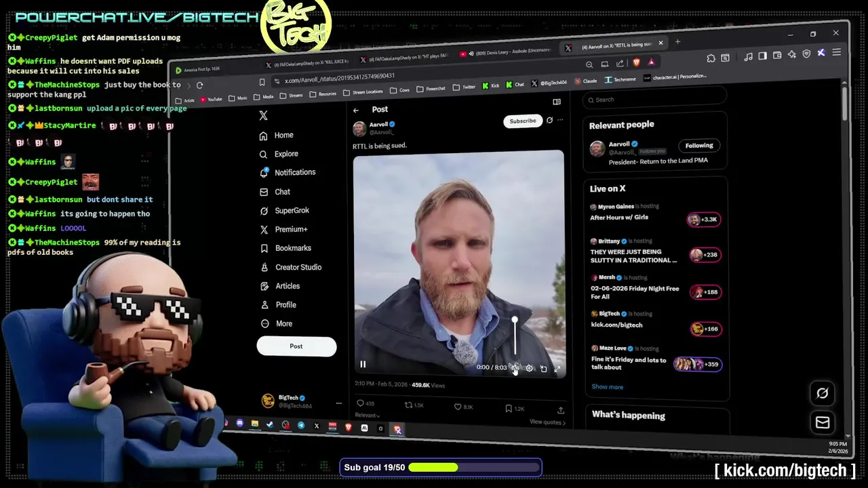Click the X Search field
The height and width of the screenshot is (488, 868).
[654, 100]
